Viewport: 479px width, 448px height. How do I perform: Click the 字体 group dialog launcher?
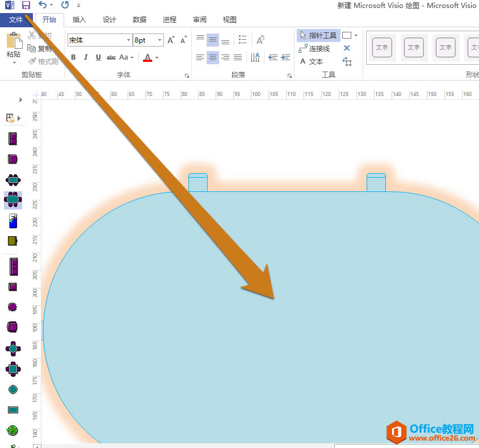click(x=187, y=75)
